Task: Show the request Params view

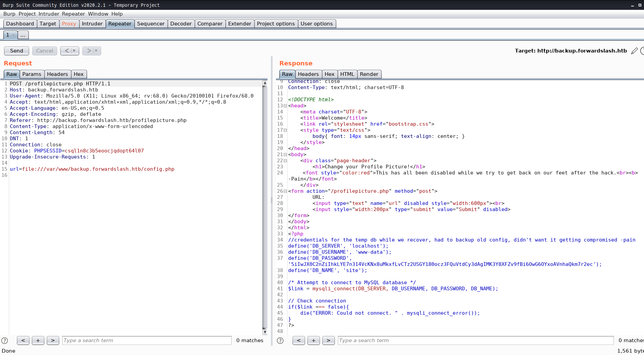Action: pos(32,74)
